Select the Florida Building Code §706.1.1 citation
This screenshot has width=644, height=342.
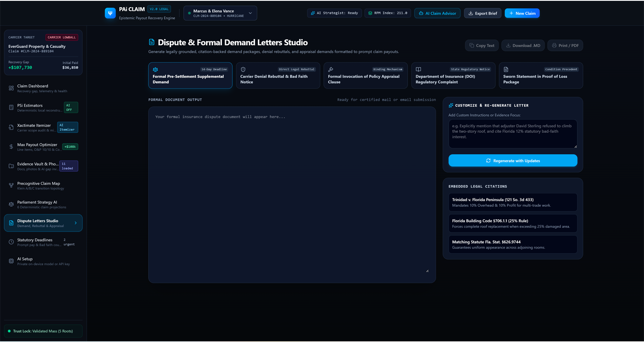point(513,223)
